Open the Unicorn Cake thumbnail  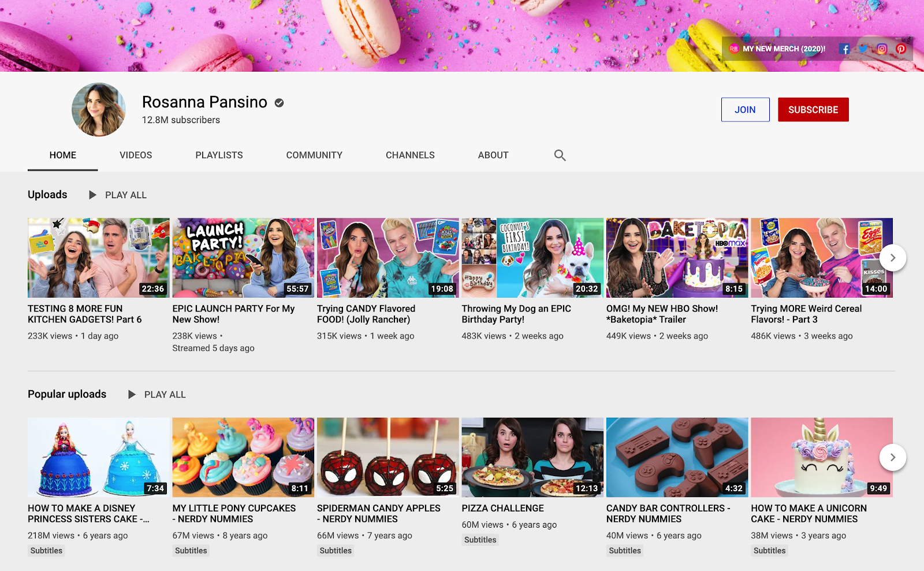click(822, 457)
